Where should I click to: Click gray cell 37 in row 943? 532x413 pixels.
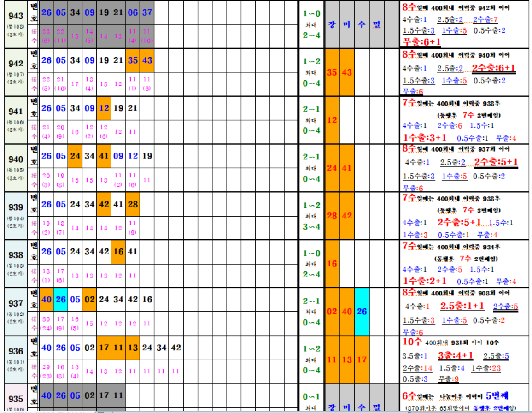pos(147,12)
